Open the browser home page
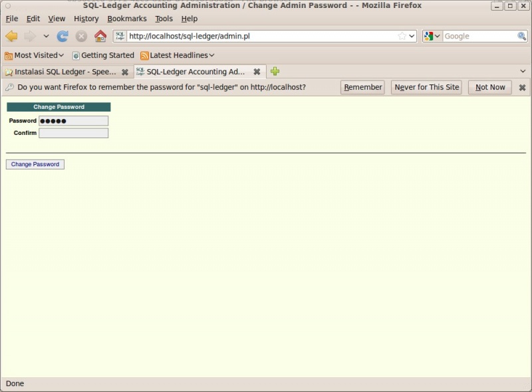The width and height of the screenshot is (532, 392). 100,36
